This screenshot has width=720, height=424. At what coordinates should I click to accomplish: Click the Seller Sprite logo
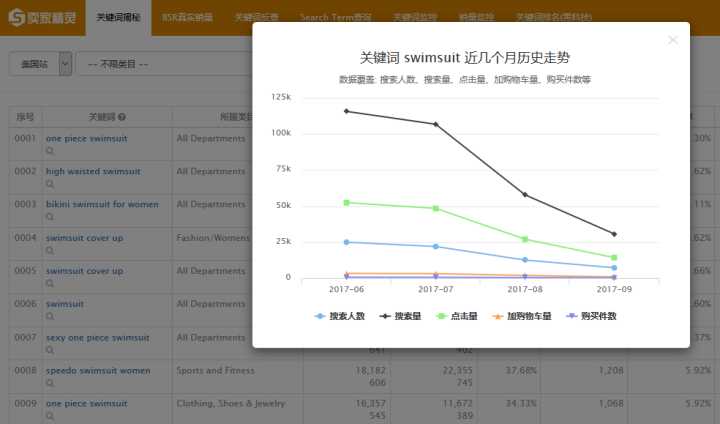coord(42,18)
